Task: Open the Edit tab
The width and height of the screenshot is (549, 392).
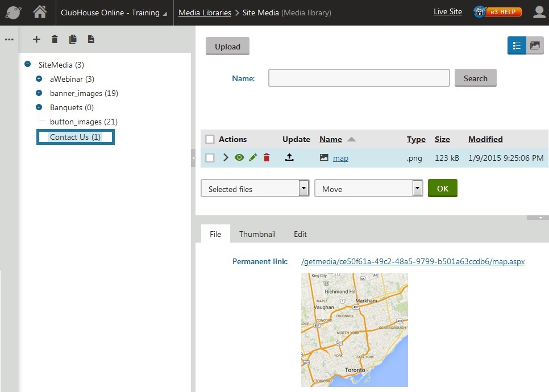Action: coord(300,234)
